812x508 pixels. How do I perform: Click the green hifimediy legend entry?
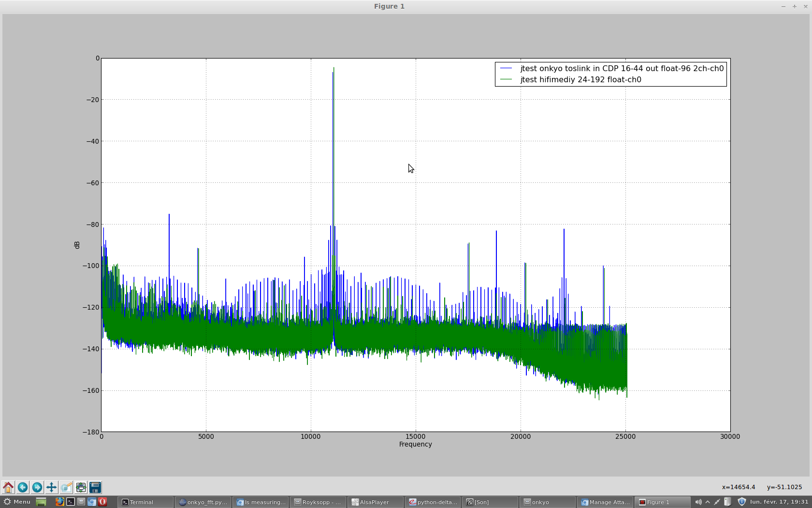pyautogui.click(x=571, y=80)
